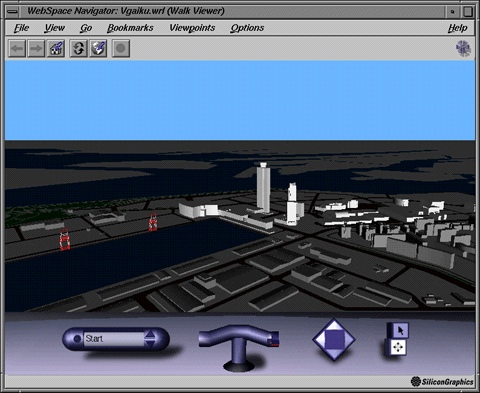Click the walk joystick handlebar control
Image resolution: width=480 pixels, height=393 pixels.
pyautogui.click(x=239, y=348)
